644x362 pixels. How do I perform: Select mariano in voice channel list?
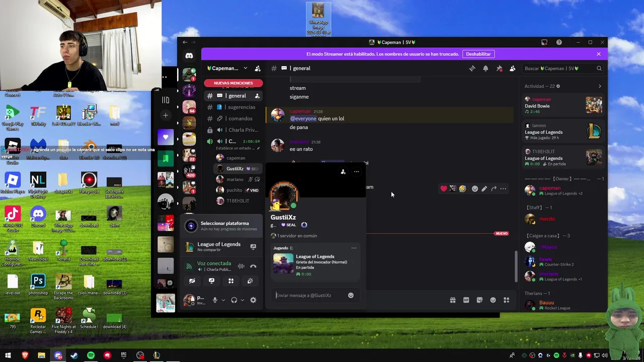point(236,179)
